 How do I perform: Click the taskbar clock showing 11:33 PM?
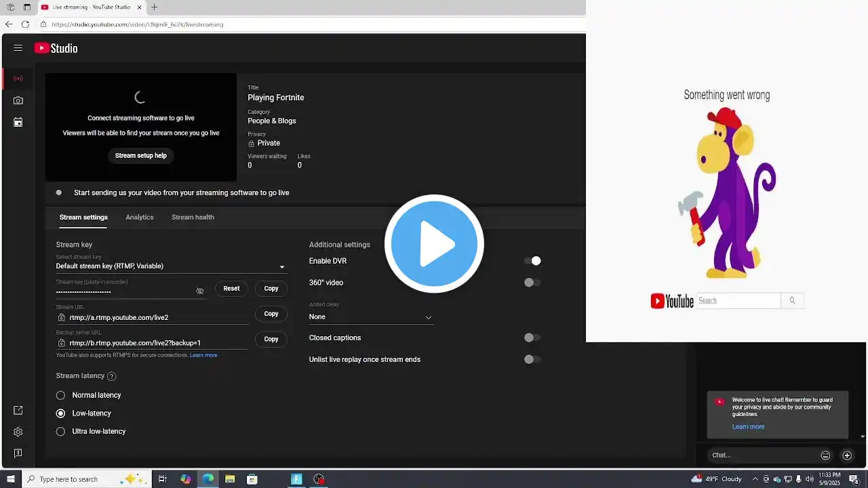click(x=830, y=479)
